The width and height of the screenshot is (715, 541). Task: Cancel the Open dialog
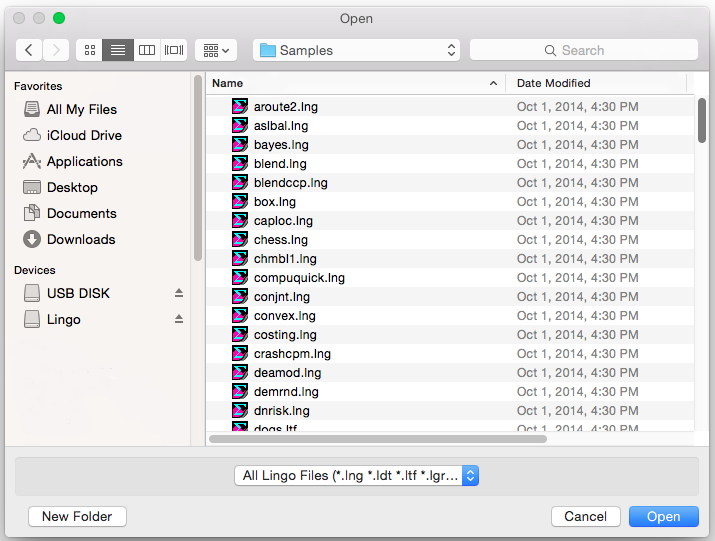585,516
